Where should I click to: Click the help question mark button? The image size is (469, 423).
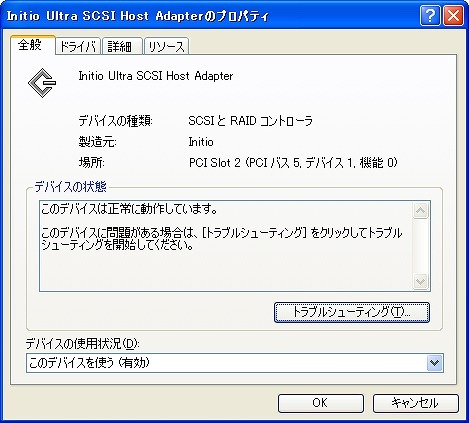tap(430, 16)
